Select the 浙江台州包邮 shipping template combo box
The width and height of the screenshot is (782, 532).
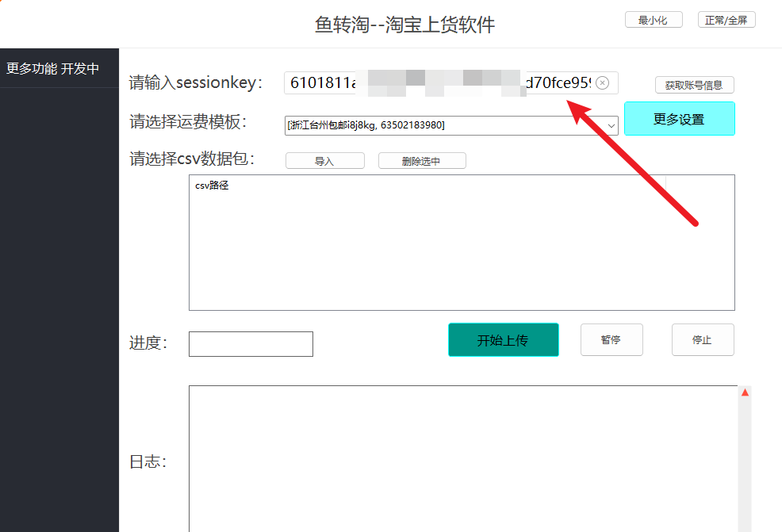tap(451, 125)
